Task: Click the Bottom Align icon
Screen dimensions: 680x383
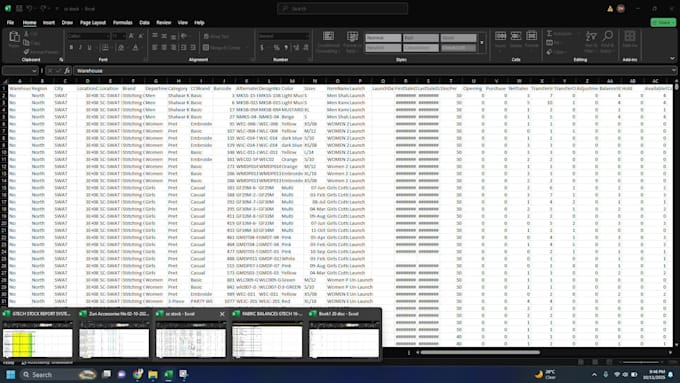Action: click(173, 36)
